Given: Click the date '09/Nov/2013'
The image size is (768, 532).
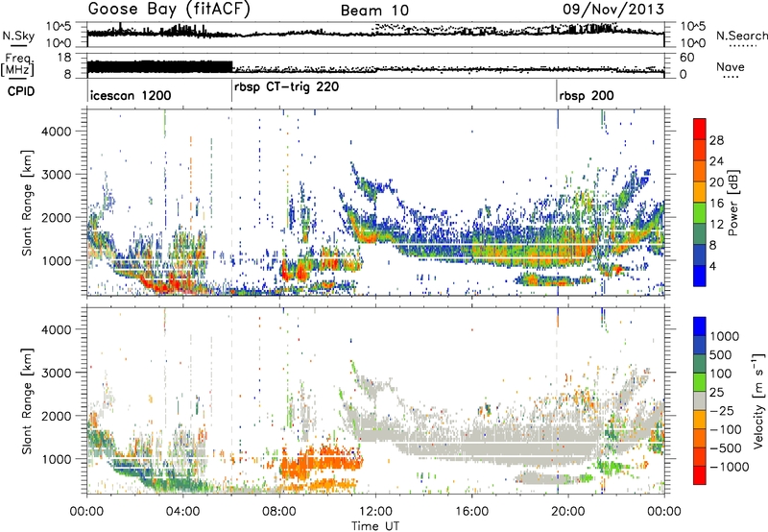Looking at the screenshot, I should (613, 9).
